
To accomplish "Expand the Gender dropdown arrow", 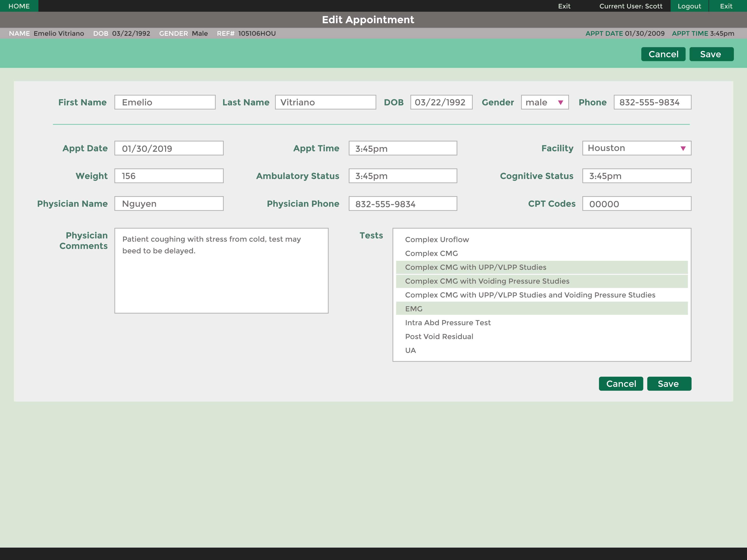I will 560,102.
